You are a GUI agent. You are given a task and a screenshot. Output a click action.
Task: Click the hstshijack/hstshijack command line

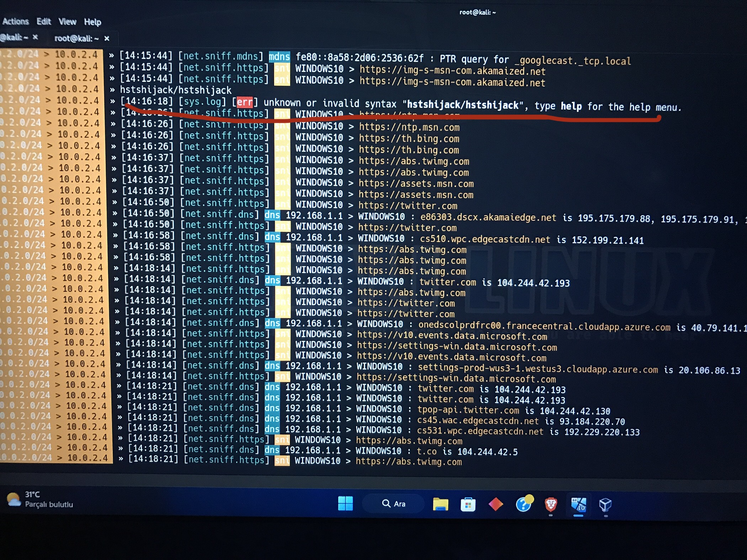click(x=175, y=90)
